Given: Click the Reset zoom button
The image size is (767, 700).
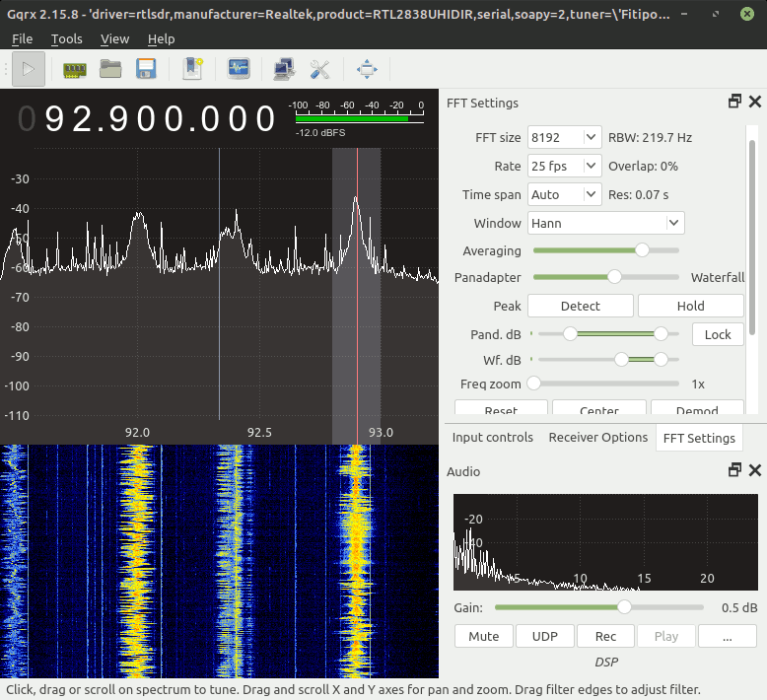Looking at the screenshot, I should pos(501,408).
